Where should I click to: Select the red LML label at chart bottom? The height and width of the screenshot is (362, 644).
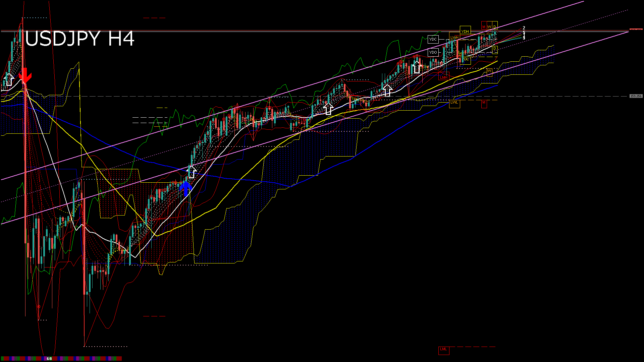444,351
